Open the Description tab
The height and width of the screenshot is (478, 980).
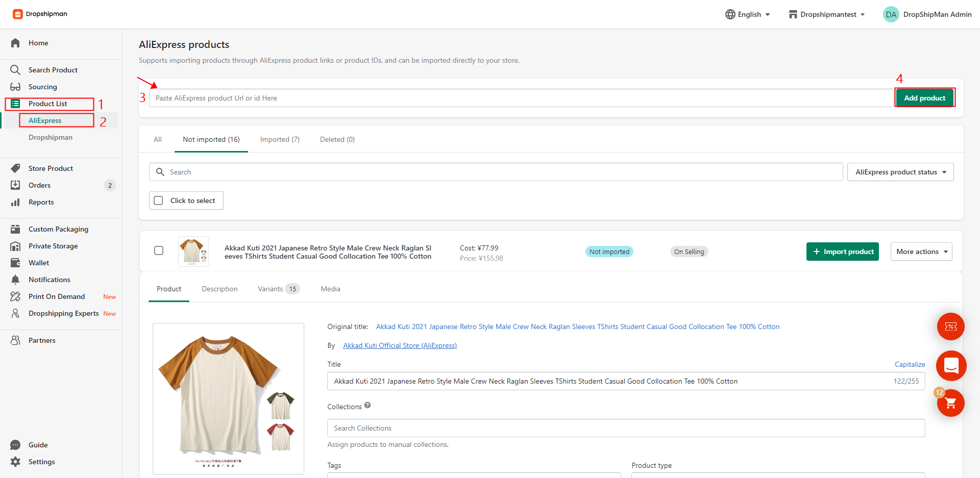coord(219,289)
